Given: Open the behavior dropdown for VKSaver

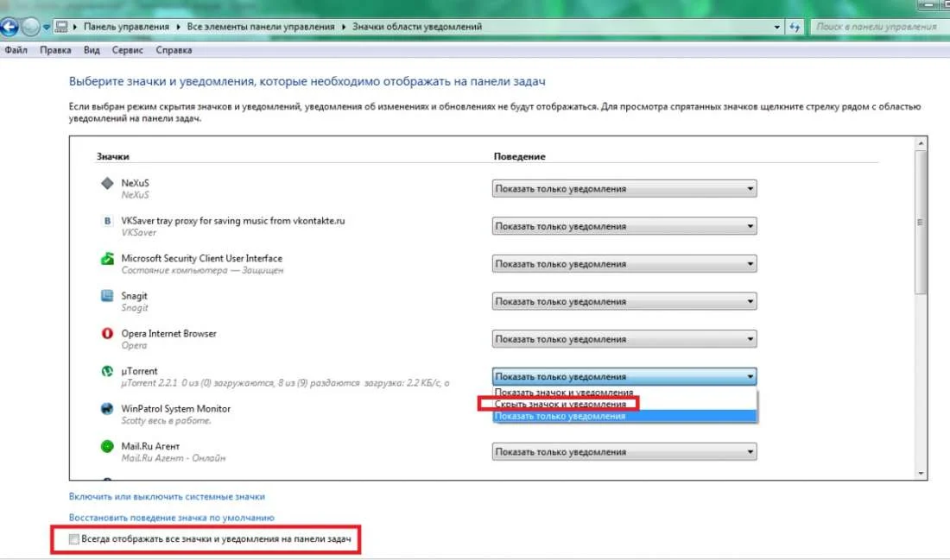Looking at the screenshot, I should pos(624,226).
